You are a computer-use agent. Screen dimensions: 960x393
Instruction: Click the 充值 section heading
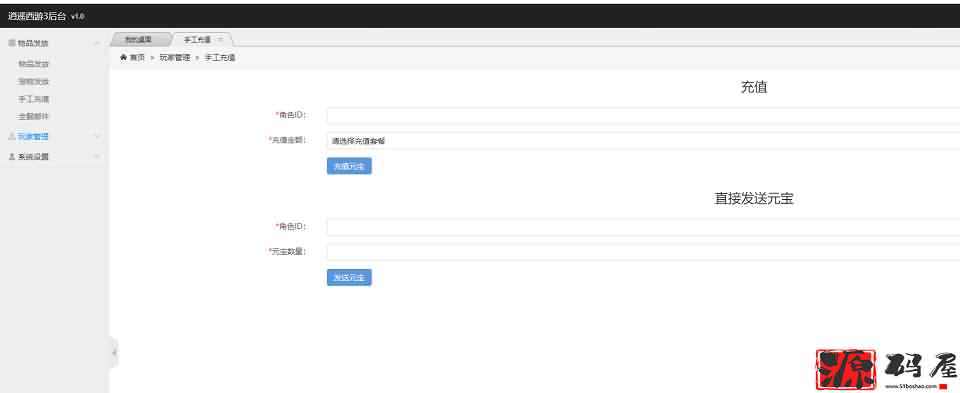[754, 88]
